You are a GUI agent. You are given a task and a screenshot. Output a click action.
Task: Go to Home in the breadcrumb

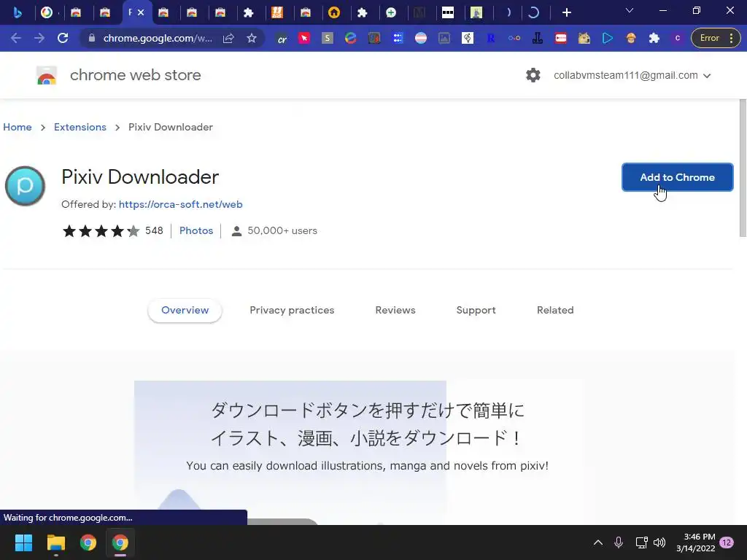click(18, 127)
